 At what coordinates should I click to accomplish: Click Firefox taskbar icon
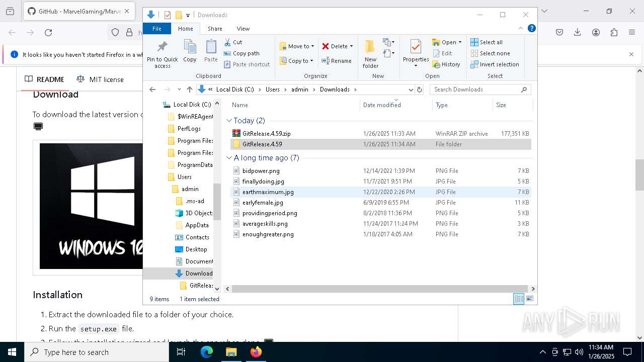click(x=256, y=352)
